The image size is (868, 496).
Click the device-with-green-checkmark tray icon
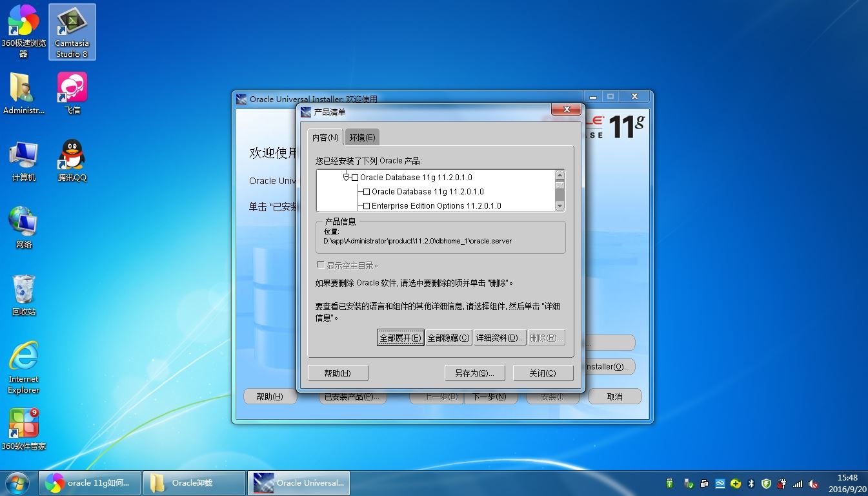(x=689, y=483)
